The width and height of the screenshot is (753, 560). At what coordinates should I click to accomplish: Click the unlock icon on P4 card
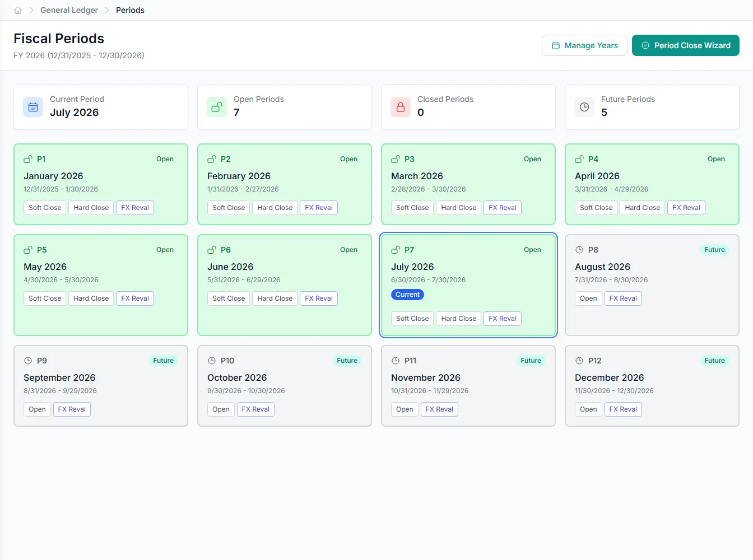[579, 159]
